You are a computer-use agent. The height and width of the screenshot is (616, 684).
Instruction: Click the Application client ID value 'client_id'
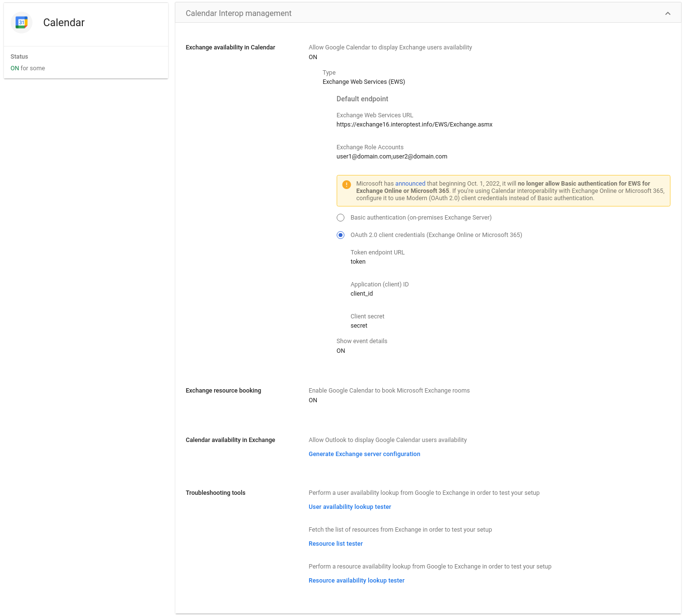362,294
